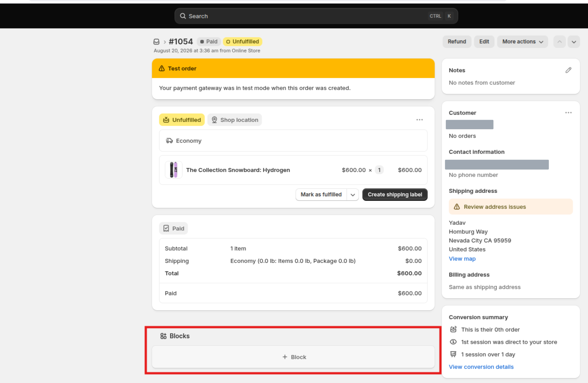Expand the More actions dropdown
The image size is (588, 383).
(522, 42)
